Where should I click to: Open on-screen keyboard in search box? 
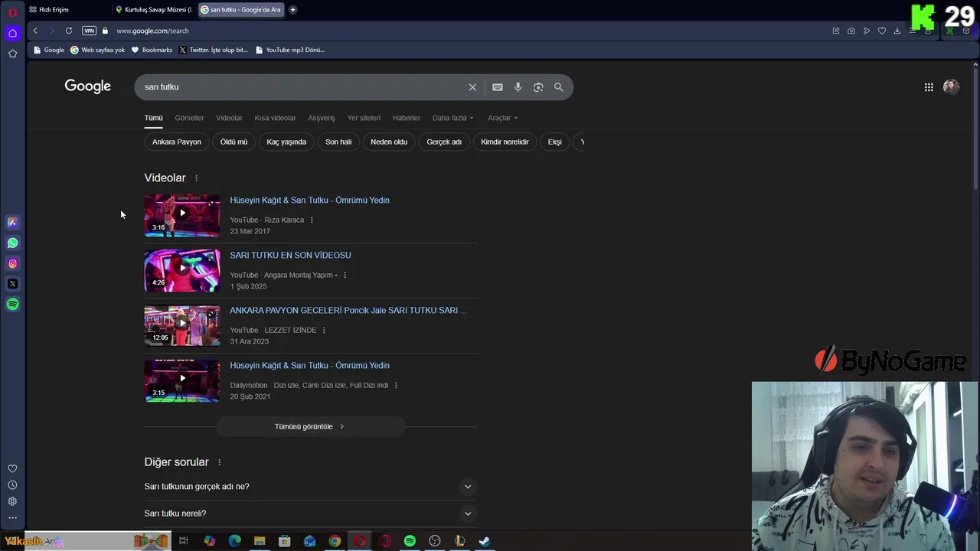tap(498, 87)
